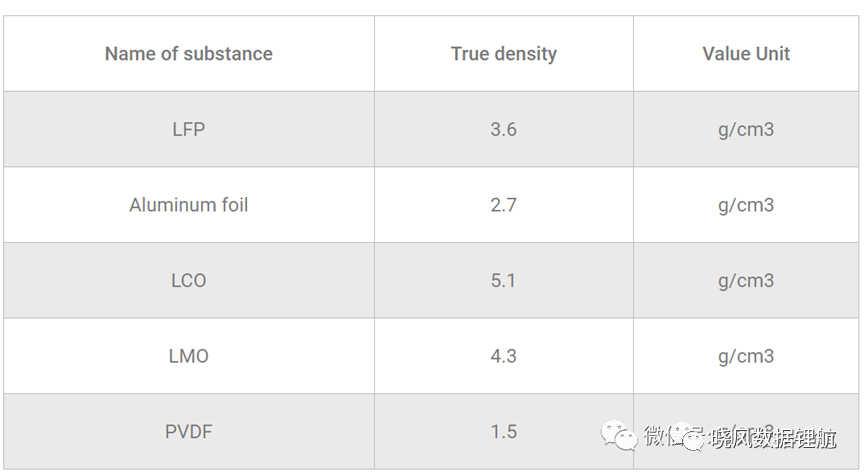Select the 3.6 density value
Image resolution: width=864 pixels, height=476 pixels.
pos(504,129)
